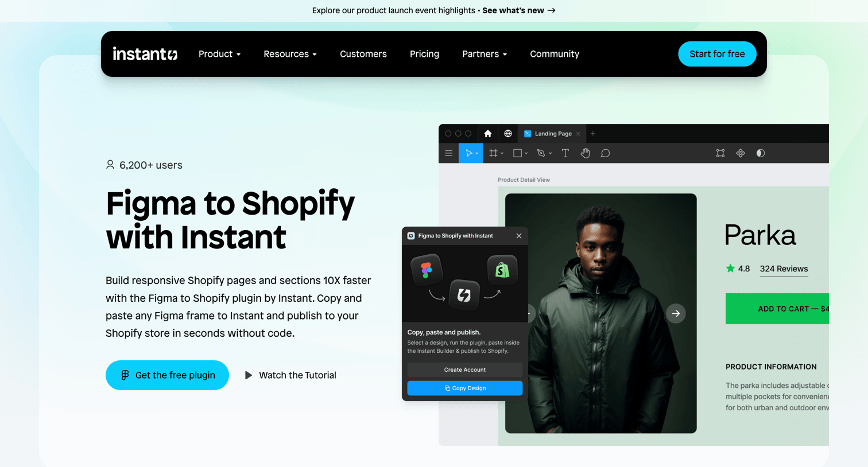Click the Figma icon in plugin button
This screenshot has width=868, height=467.
(125, 375)
